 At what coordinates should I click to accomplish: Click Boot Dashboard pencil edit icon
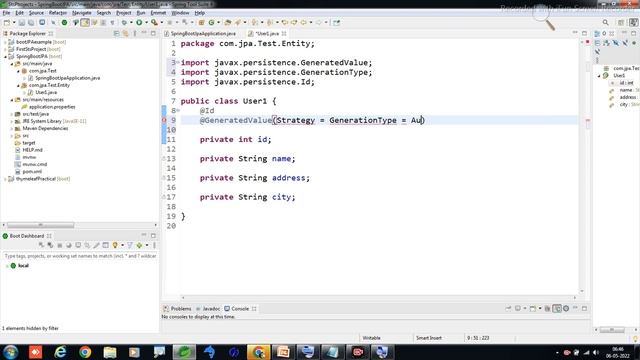(x=96, y=245)
